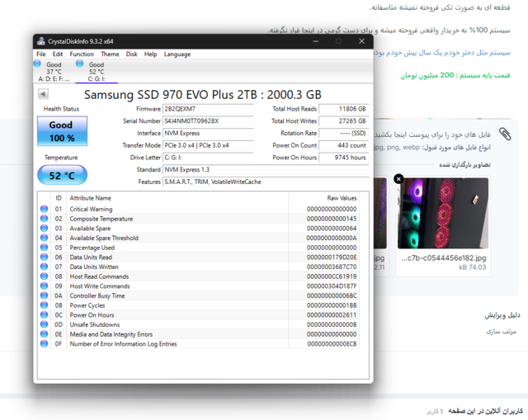Open the Help menu
Screen dimensions: 528x420
(150, 54)
